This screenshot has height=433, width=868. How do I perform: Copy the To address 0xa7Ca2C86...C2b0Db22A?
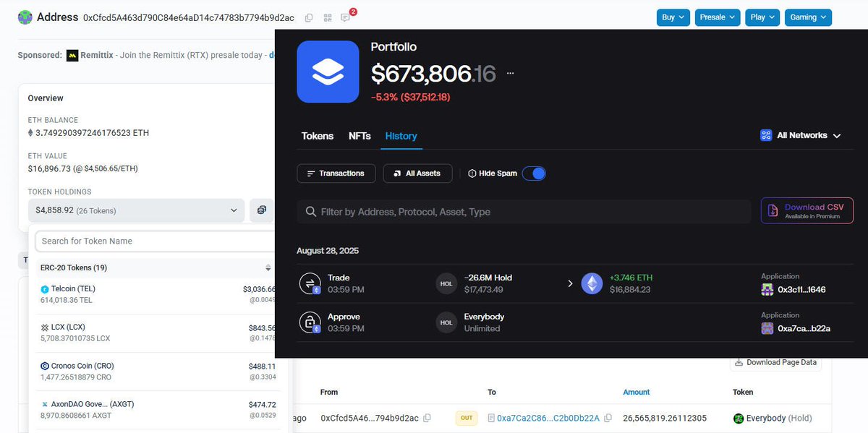point(608,418)
